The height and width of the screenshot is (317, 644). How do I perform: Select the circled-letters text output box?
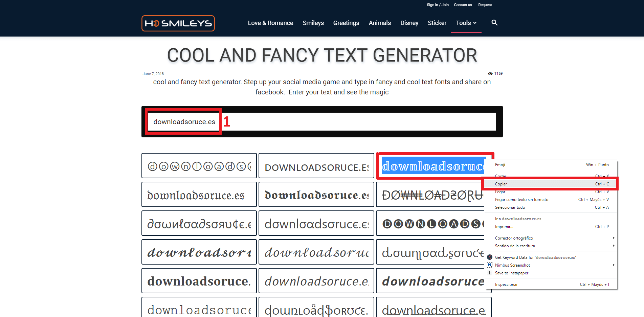pyautogui.click(x=199, y=166)
